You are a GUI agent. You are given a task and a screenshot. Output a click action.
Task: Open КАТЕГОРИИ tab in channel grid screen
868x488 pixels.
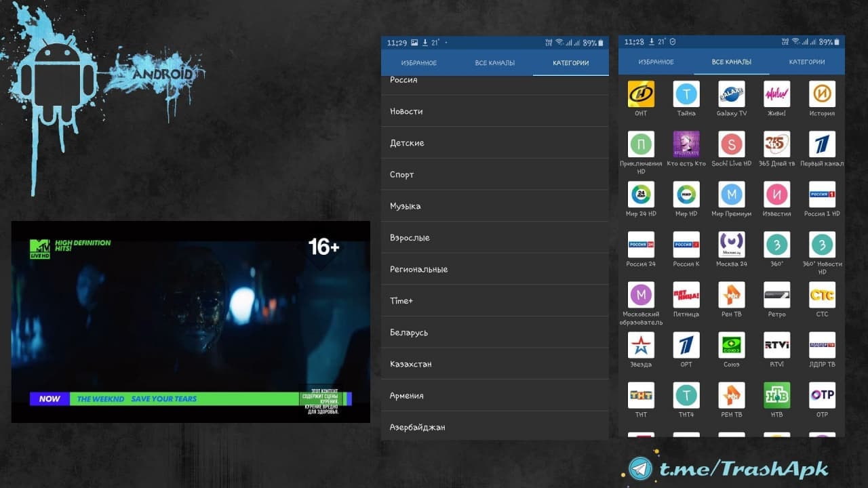click(x=807, y=62)
